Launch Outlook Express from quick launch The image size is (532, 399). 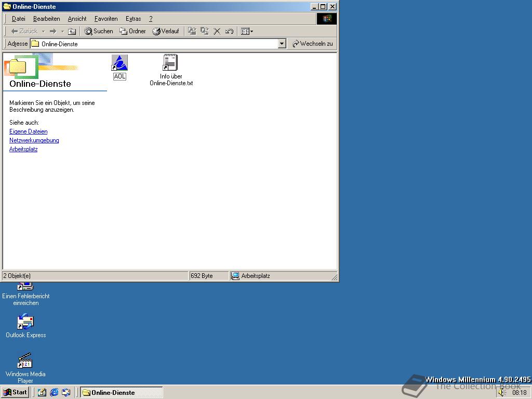[66, 393]
